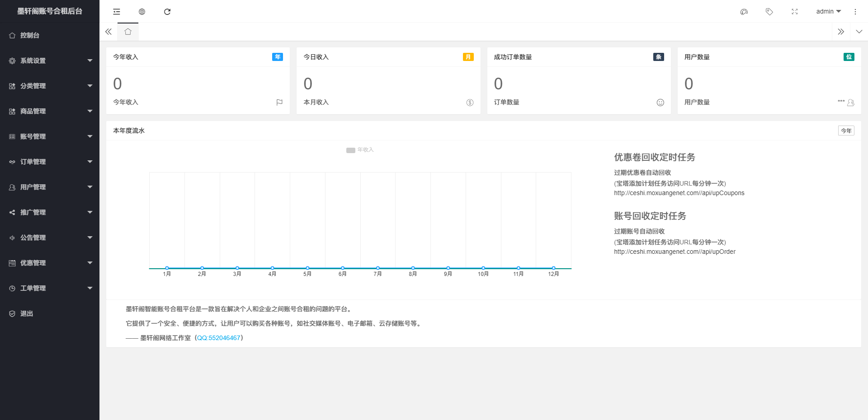
Task: Click the 优惠管理 calendar icon
Action: click(x=12, y=263)
